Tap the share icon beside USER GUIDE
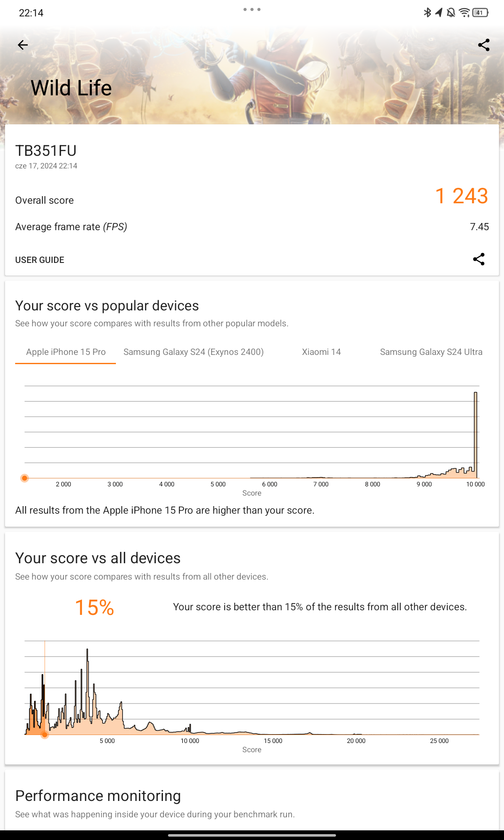The height and width of the screenshot is (840, 504). (x=479, y=259)
